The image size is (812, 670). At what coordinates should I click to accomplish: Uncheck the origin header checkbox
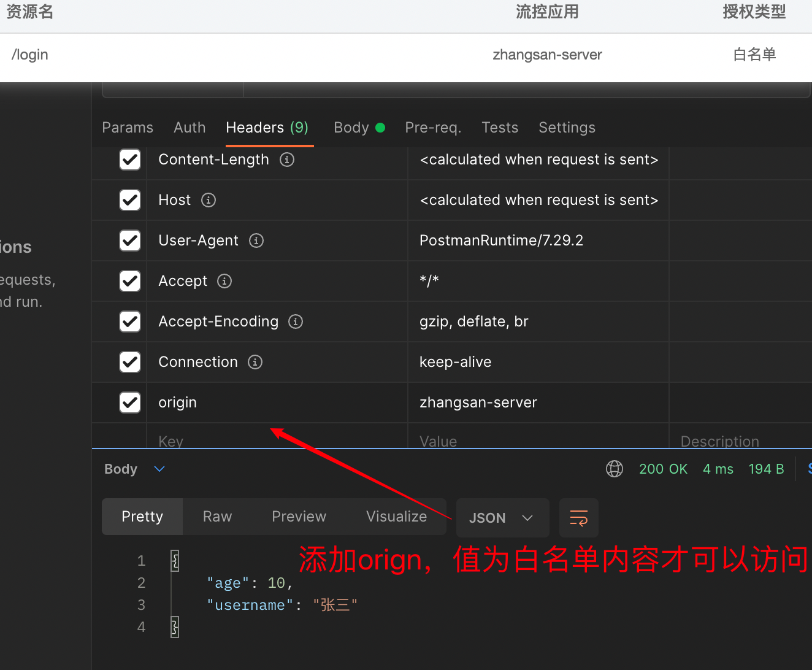130,402
